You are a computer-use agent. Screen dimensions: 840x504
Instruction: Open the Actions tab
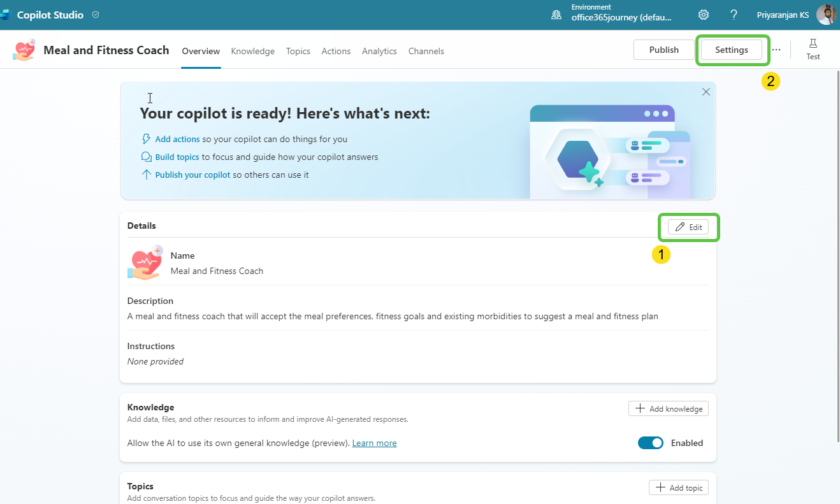336,51
